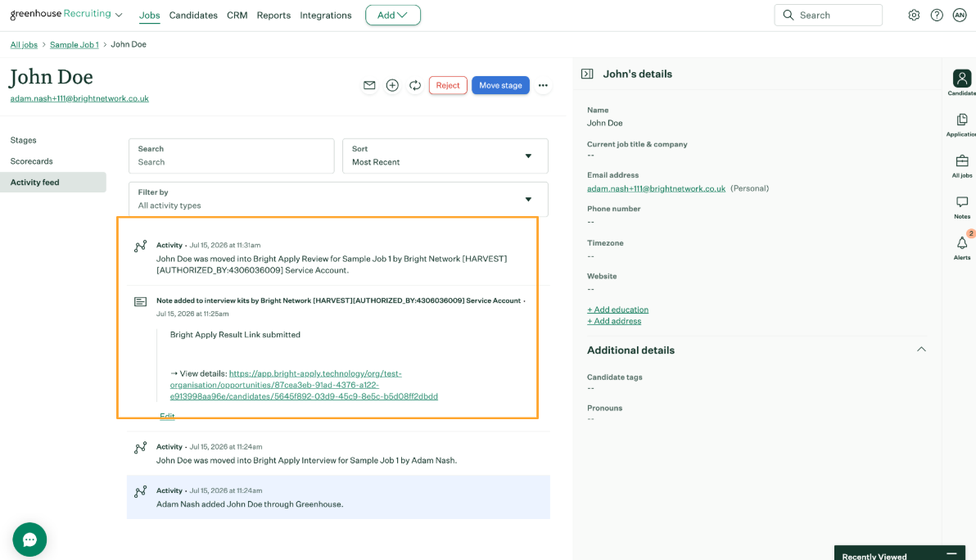Click "Adam Nash added John Doe through Greenhouse" entry

click(339, 497)
